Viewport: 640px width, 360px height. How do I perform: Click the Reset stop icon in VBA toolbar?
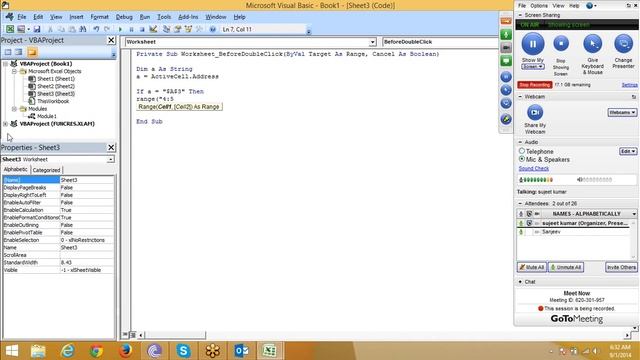142,29
